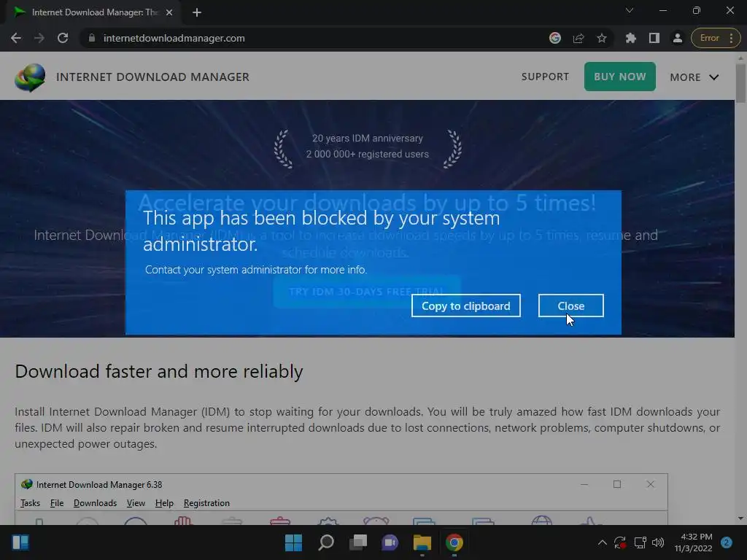Close the Internet Download Manager tab
Viewport: 747px width, 560px height.
coord(169,12)
